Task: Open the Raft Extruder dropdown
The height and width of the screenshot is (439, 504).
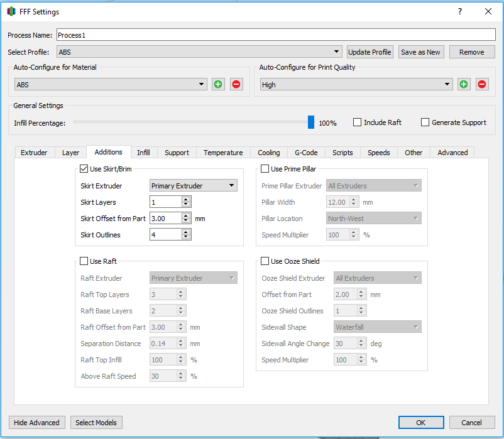Action: pos(194,278)
